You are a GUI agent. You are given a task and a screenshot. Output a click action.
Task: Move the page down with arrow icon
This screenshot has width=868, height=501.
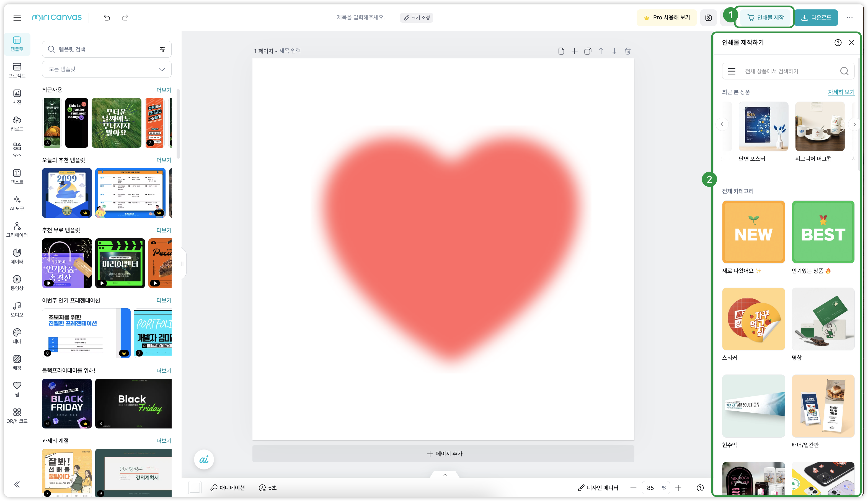pos(614,51)
